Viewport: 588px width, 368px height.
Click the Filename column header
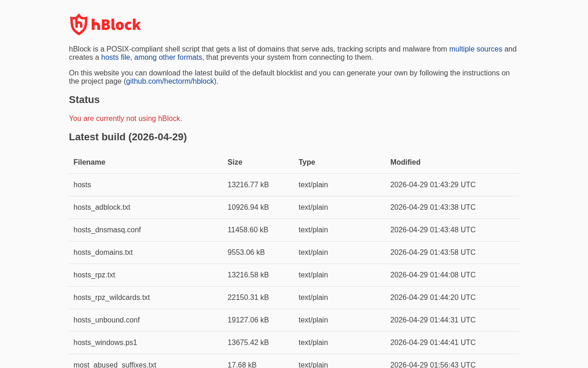89,162
